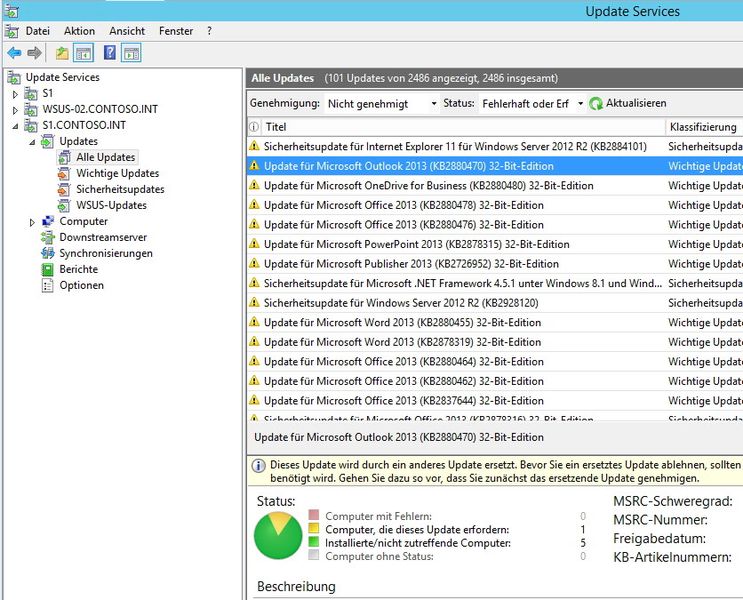The image size is (743, 600).
Task: Click the Updates folder icon in tree
Action: (48, 141)
